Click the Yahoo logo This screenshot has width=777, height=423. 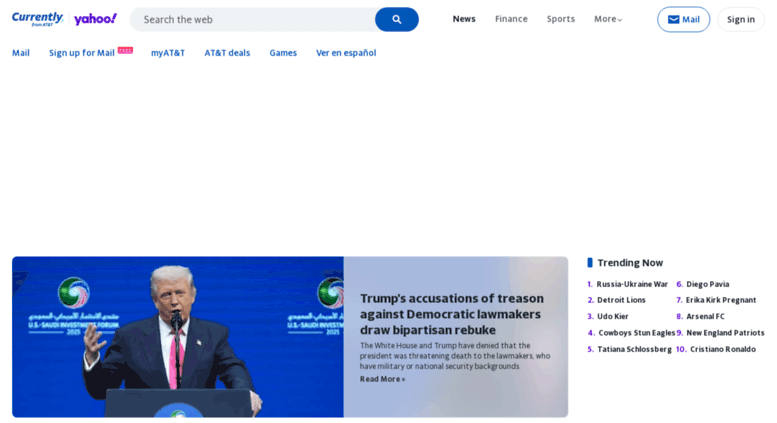[95, 19]
